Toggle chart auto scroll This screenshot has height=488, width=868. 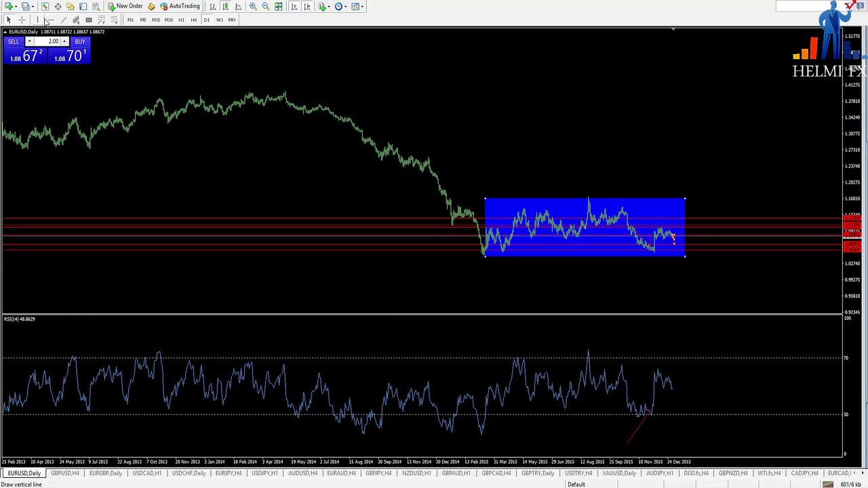pos(294,6)
